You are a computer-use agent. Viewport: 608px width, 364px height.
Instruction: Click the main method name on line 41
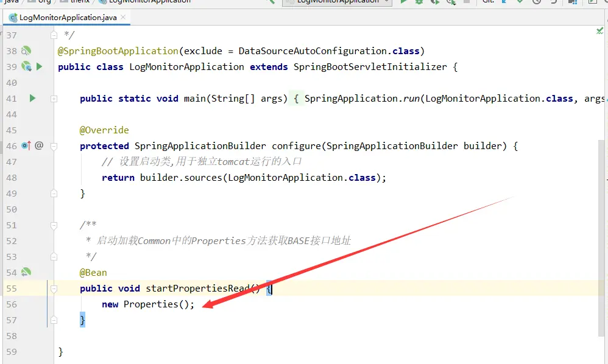click(x=195, y=99)
